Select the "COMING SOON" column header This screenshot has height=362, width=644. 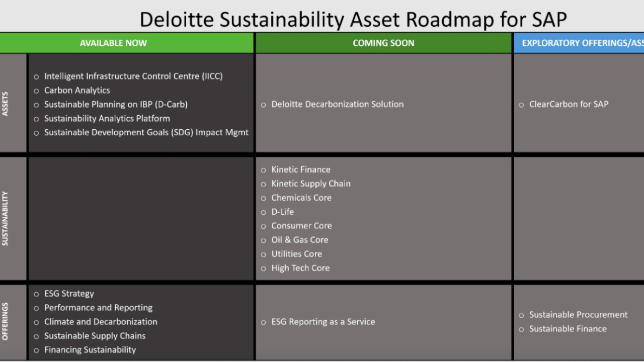click(x=383, y=43)
